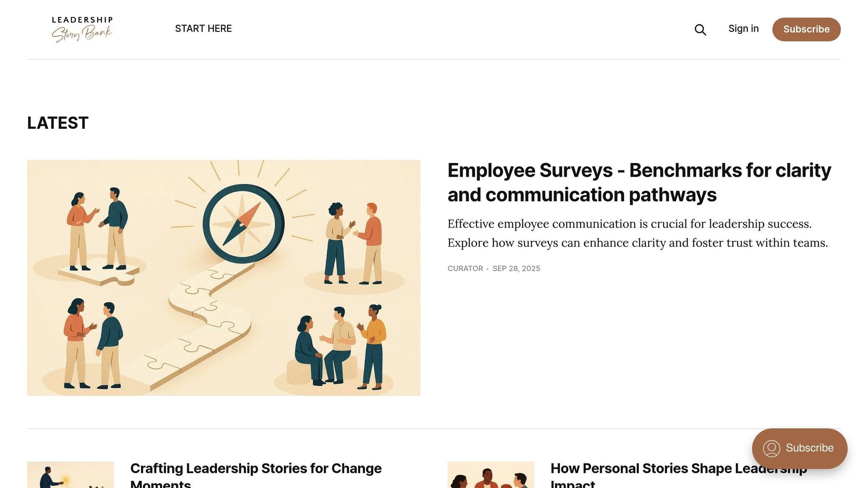Screen dimensions: 868x488
Task: Click the LATEST section heading
Action: [x=58, y=123]
